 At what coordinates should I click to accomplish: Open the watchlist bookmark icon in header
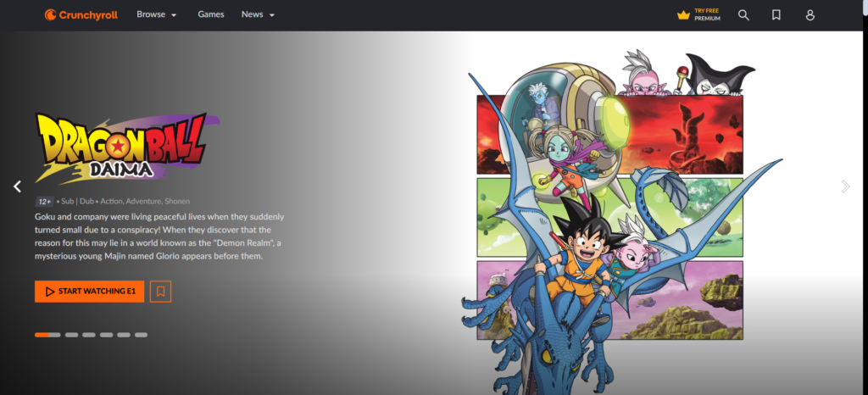pyautogui.click(x=776, y=15)
